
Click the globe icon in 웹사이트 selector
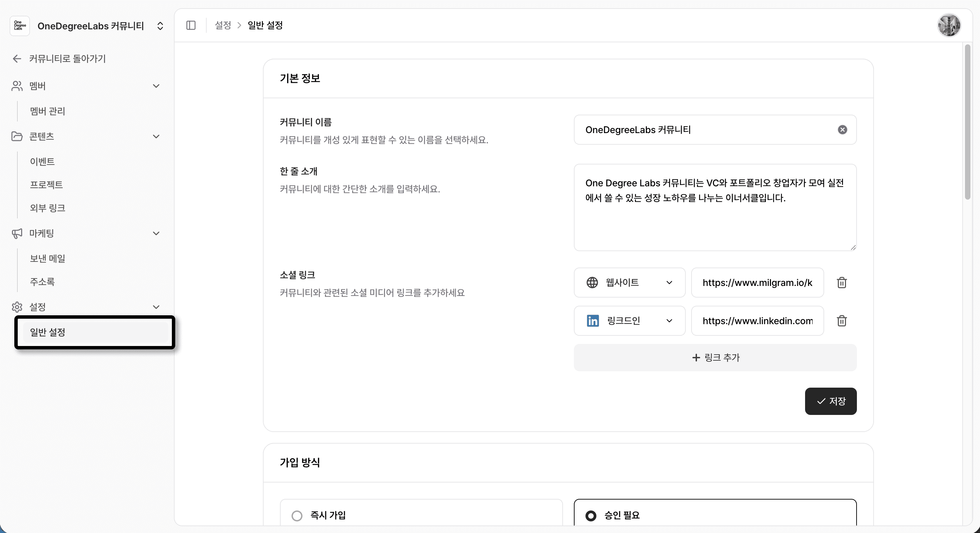point(592,283)
